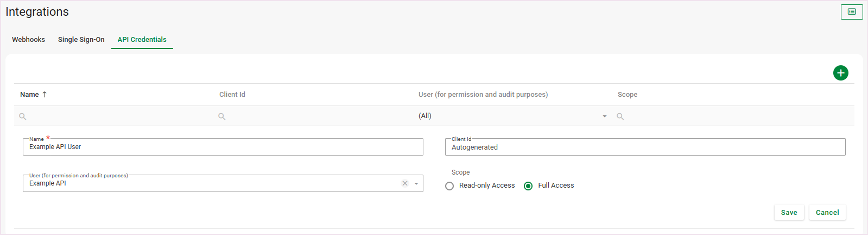The height and width of the screenshot is (235, 868).
Task: Click the green add credential plus icon
Action: click(840, 73)
